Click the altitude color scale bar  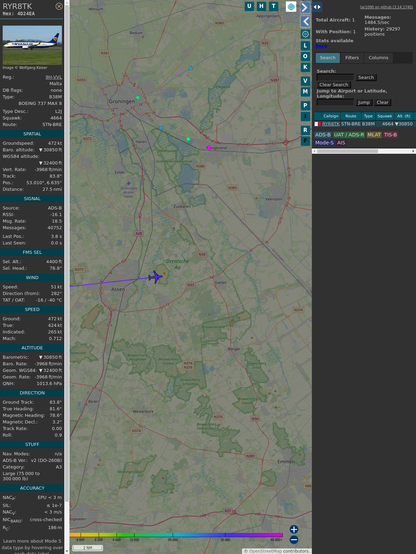tap(176, 535)
